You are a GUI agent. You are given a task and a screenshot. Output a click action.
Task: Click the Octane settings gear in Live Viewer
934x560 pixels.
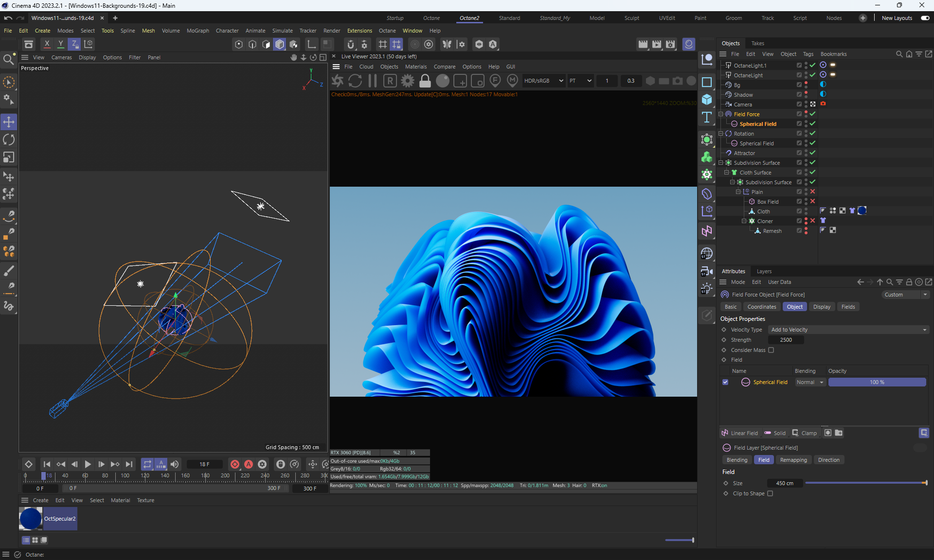(408, 81)
